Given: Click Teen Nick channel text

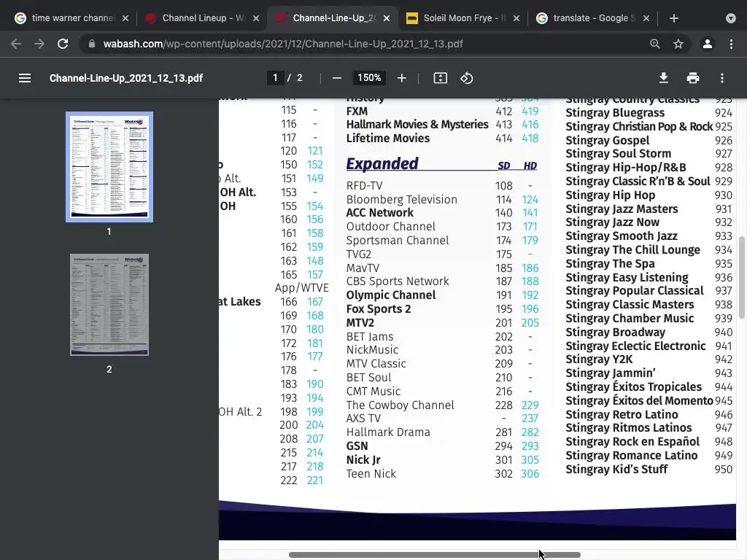Looking at the screenshot, I should coord(371,474).
